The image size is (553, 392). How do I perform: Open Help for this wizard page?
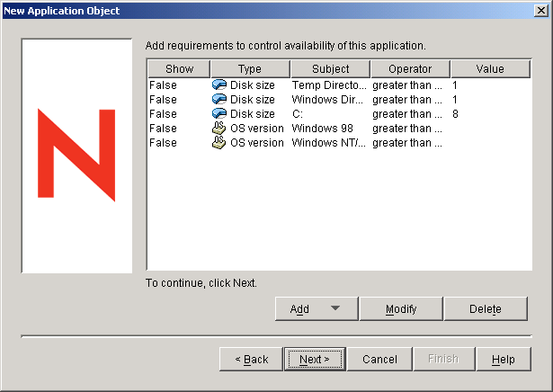point(504,359)
